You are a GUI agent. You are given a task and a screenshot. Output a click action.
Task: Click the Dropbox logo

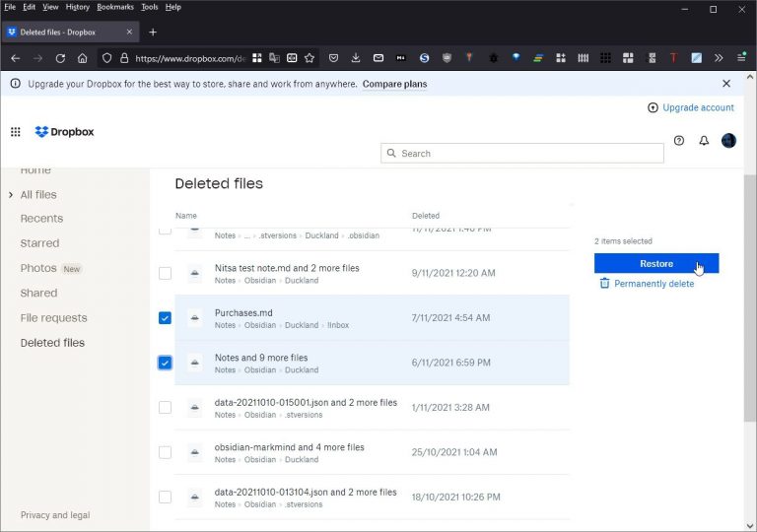tap(65, 132)
